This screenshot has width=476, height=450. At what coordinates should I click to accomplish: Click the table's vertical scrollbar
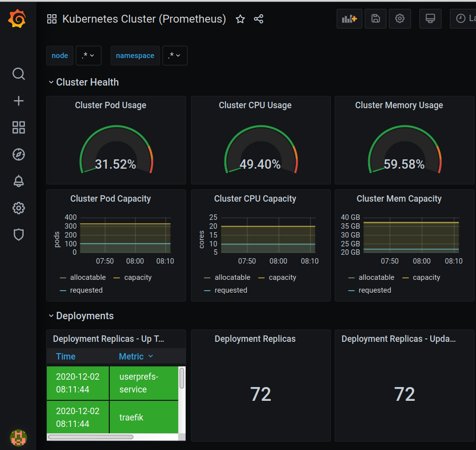(x=182, y=378)
